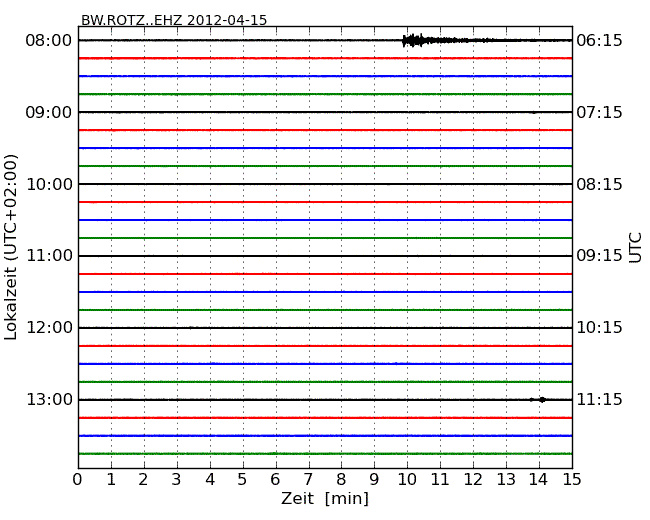This screenshot has width=650, height=520.
Task: Click the 09:15 UTC label
Action: [599, 256]
